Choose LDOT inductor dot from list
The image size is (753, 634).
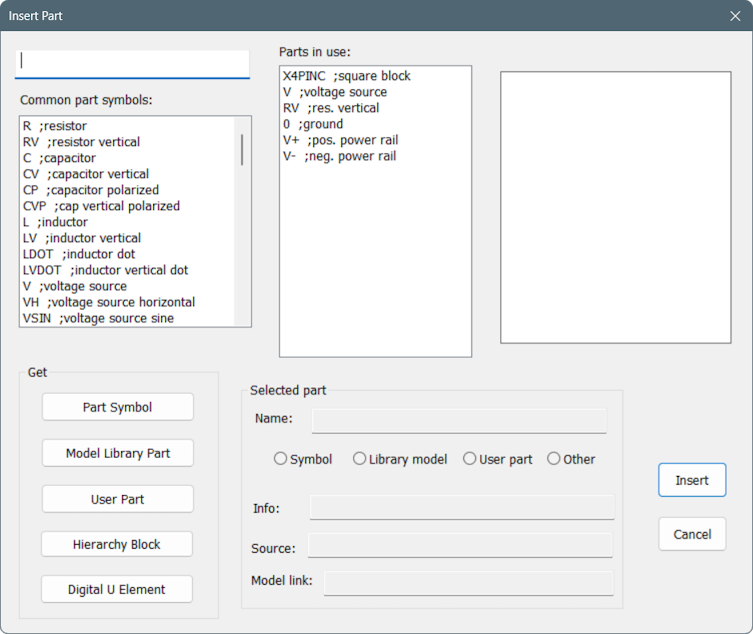(128, 254)
